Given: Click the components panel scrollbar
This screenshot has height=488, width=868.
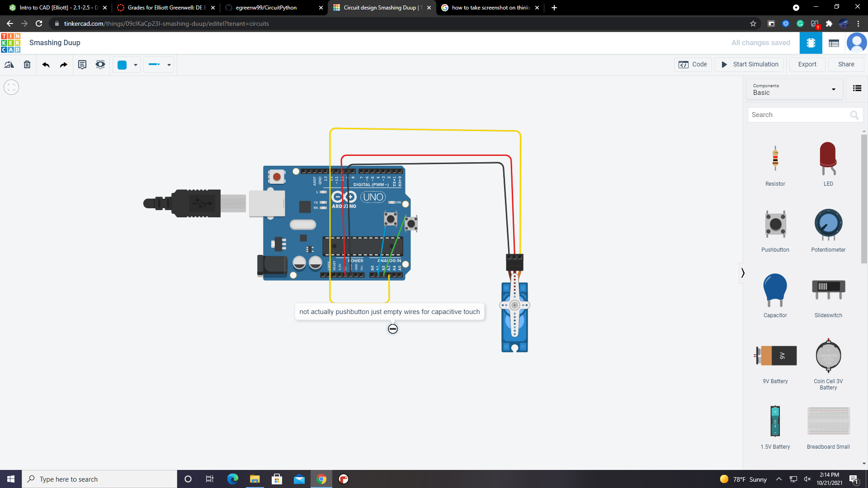Looking at the screenshot, I should [x=864, y=199].
